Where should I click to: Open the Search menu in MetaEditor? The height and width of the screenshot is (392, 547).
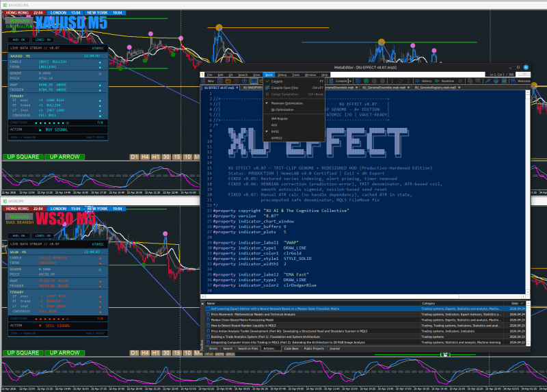(243, 75)
